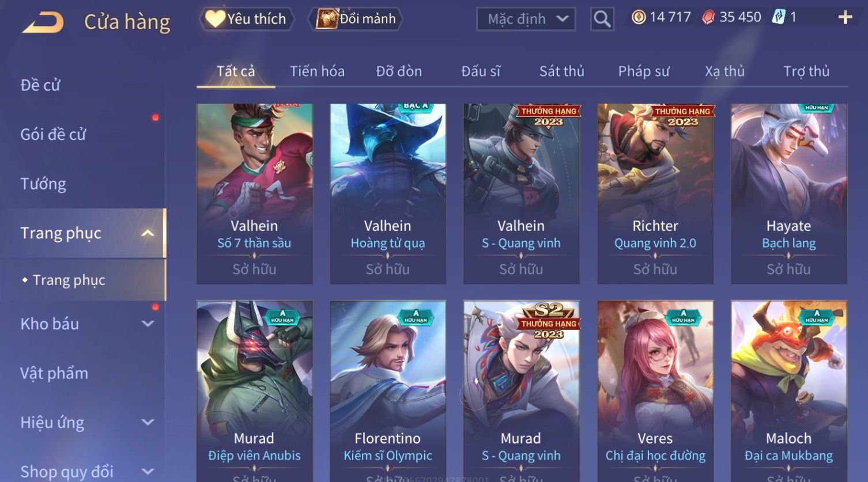Expand the Kho báu sidebar section
Screen dimensions: 868x482
148,324
